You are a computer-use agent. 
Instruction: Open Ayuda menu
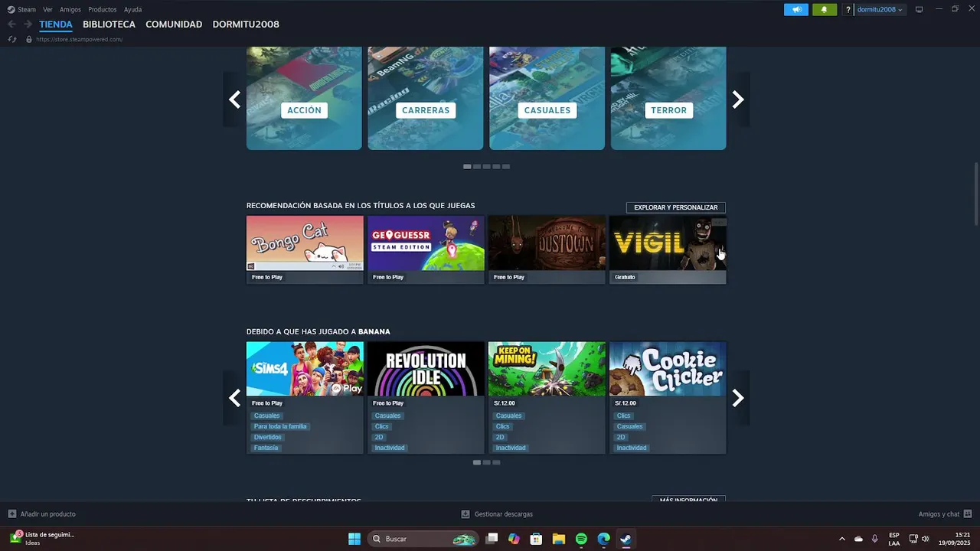[132, 9]
